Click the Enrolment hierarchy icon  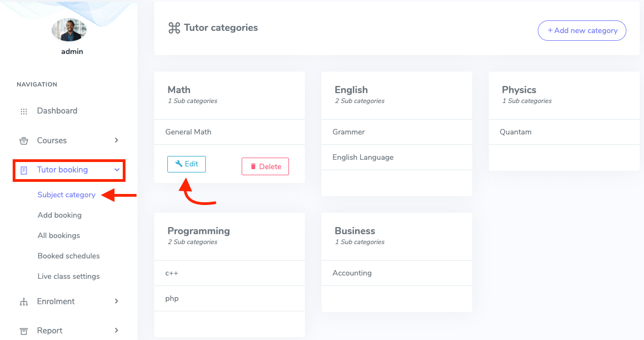point(24,301)
